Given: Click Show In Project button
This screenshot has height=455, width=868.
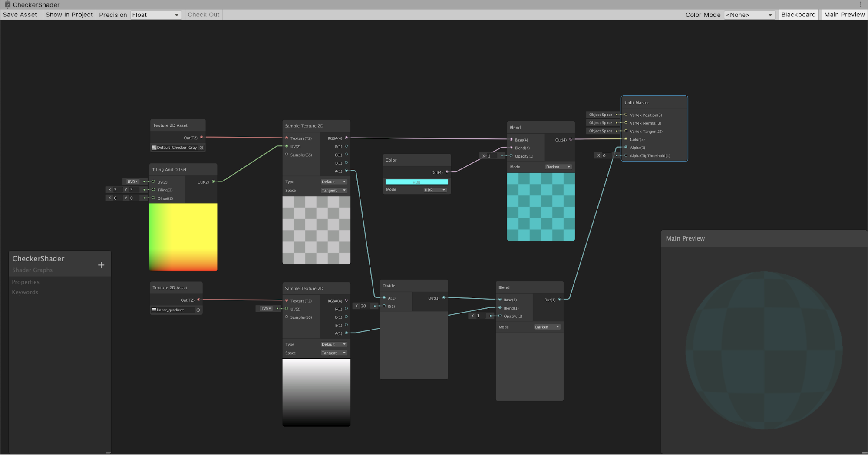Looking at the screenshot, I should click(x=69, y=15).
